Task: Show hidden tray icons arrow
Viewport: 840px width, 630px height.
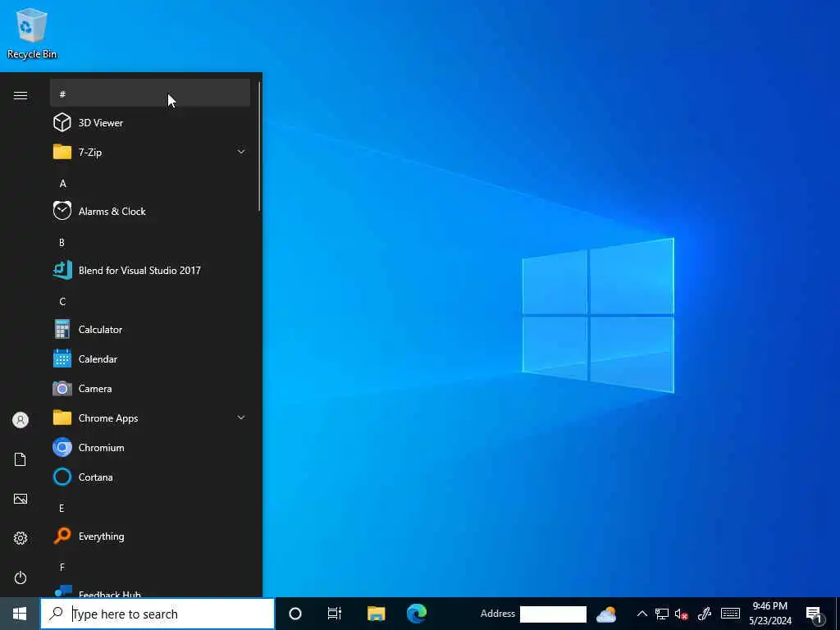Action: tap(641, 614)
